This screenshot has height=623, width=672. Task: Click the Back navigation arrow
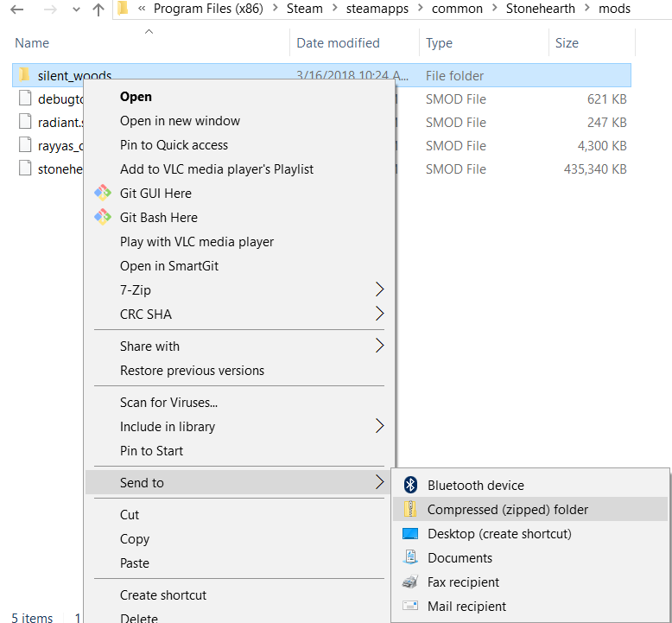pyautogui.click(x=17, y=9)
